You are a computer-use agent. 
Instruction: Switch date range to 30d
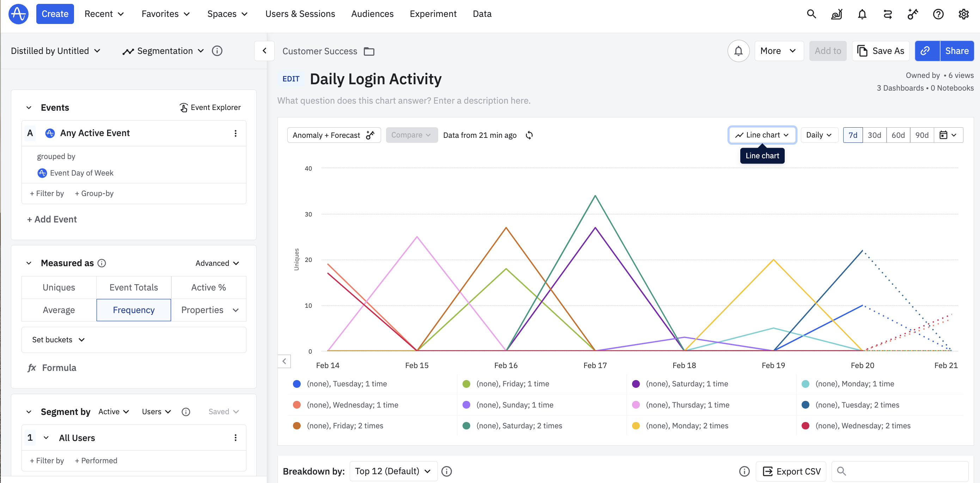(874, 135)
